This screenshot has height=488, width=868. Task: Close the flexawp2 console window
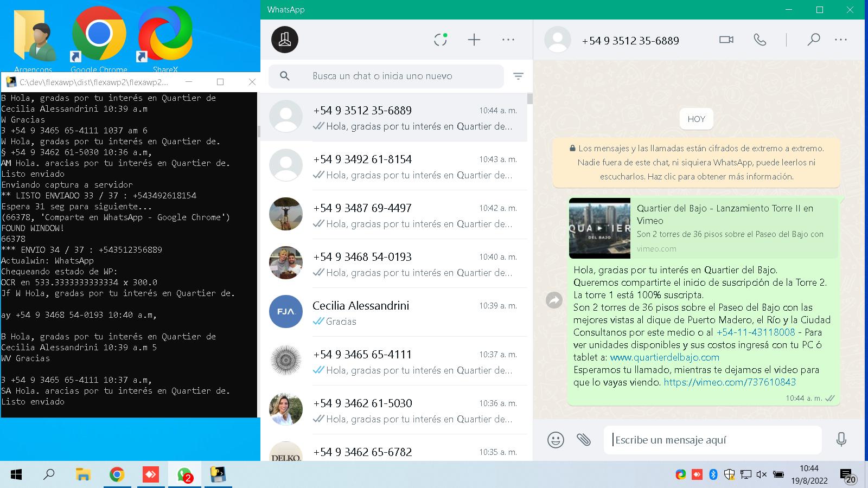tap(252, 82)
